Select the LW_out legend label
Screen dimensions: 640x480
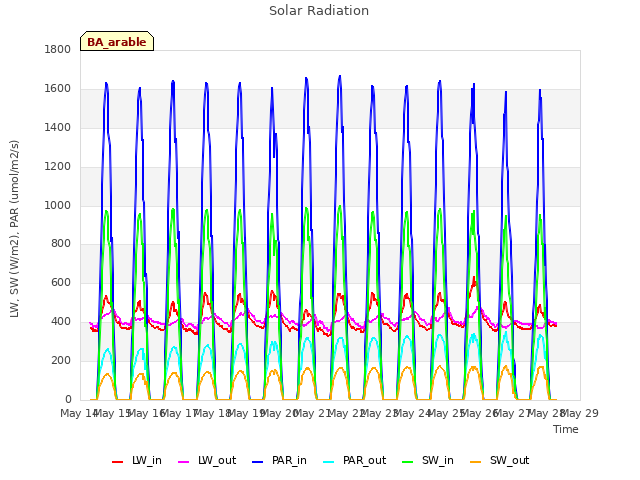[217, 460]
